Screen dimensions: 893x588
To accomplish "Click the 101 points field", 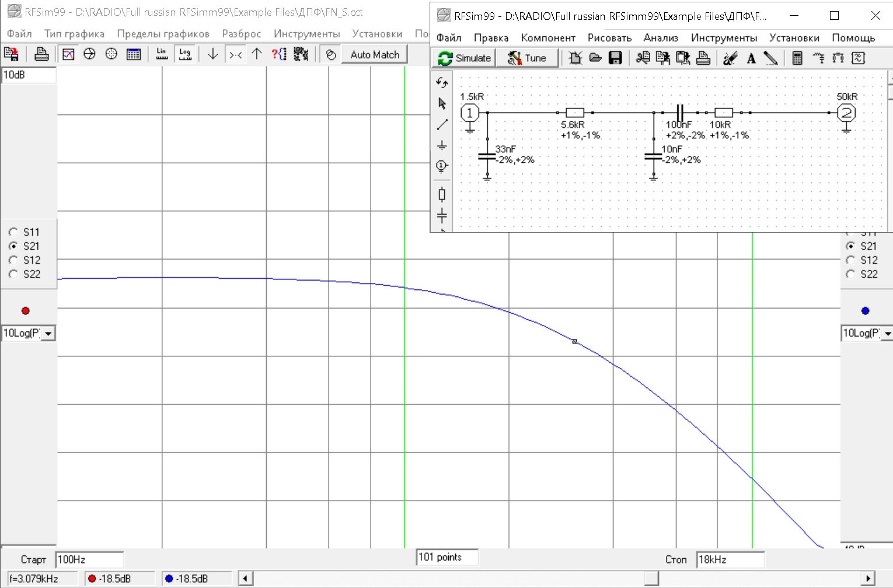I will [447, 557].
